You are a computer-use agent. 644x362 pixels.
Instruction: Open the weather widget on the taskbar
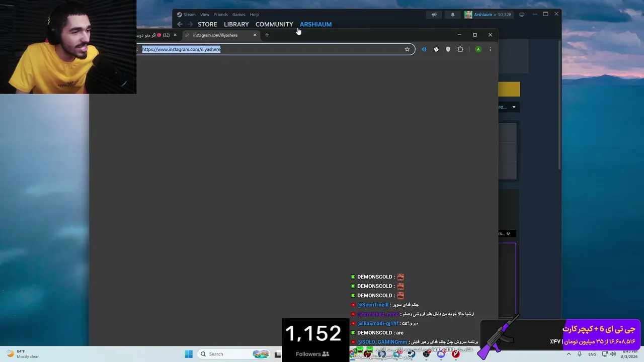coord(23,354)
